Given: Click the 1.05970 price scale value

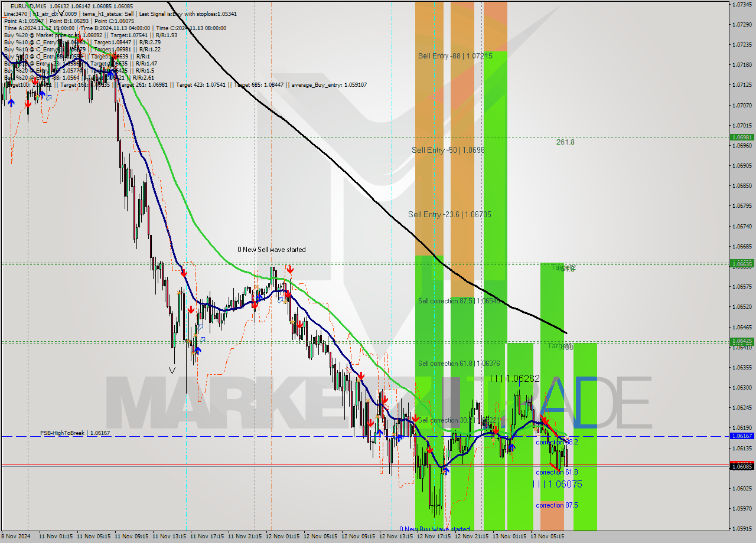Looking at the screenshot, I should pos(742,508).
